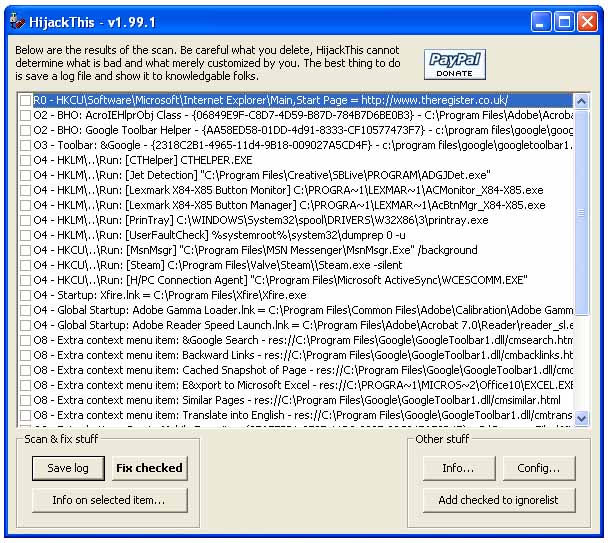Click the scan results scrollbar thumb
The image size is (608, 543).
(x=581, y=212)
